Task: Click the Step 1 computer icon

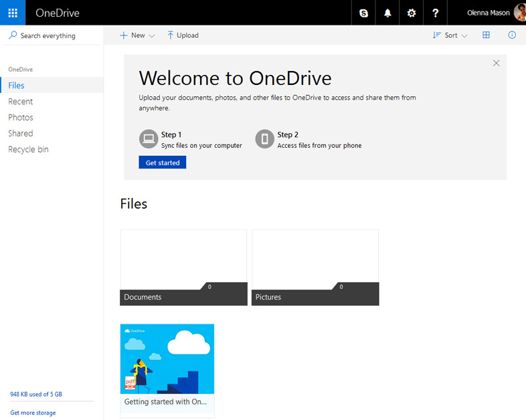Action: [149, 139]
